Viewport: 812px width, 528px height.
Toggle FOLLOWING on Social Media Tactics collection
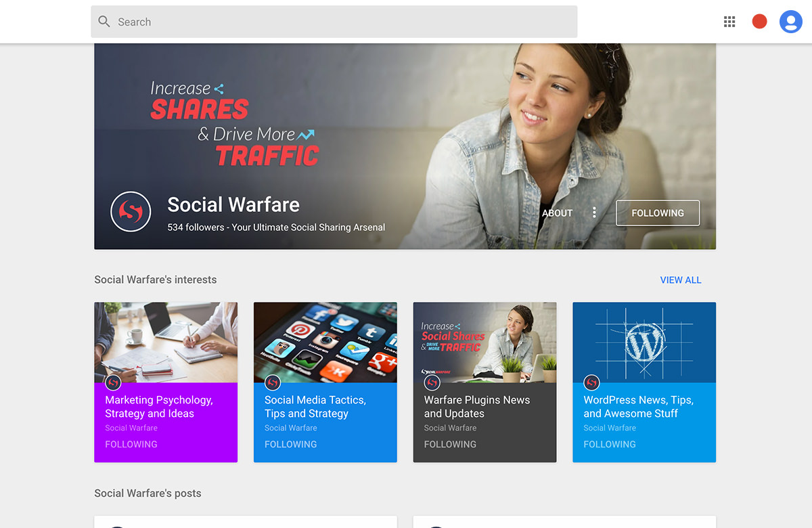291,444
